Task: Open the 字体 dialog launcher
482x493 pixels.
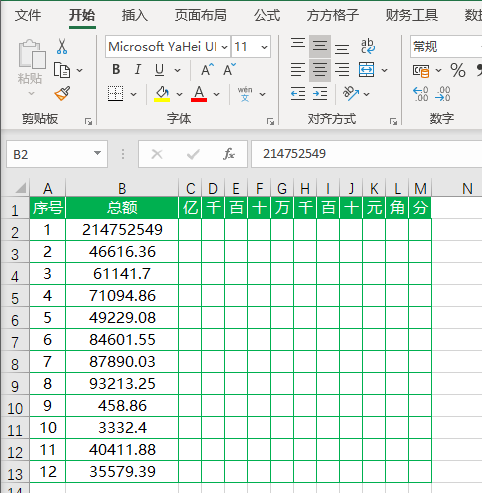Action: pyautogui.click(x=270, y=122)
